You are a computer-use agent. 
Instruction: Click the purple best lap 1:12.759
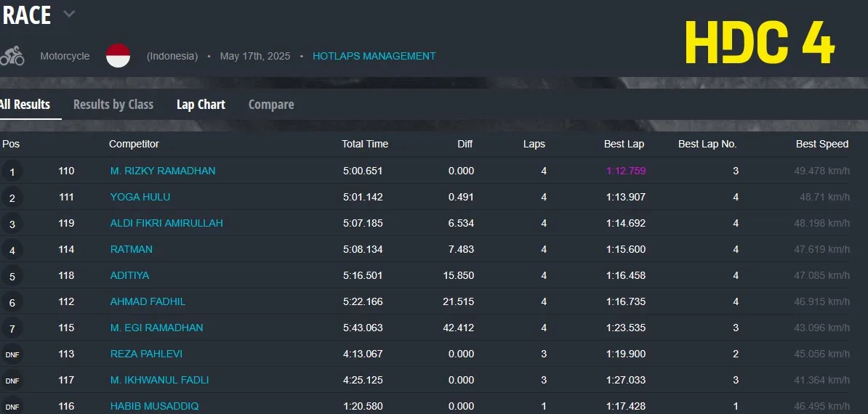(625, 171)
